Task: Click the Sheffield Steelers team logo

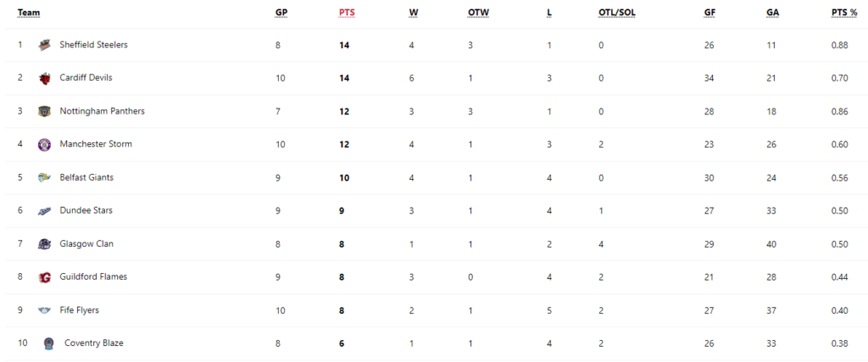Action: [44, 45]
